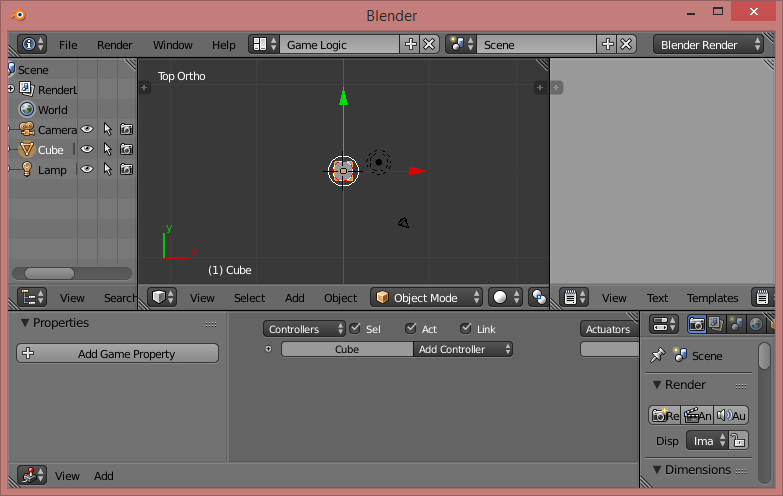
Task: Open the screen layout browse icon
Action: (264, 44)
